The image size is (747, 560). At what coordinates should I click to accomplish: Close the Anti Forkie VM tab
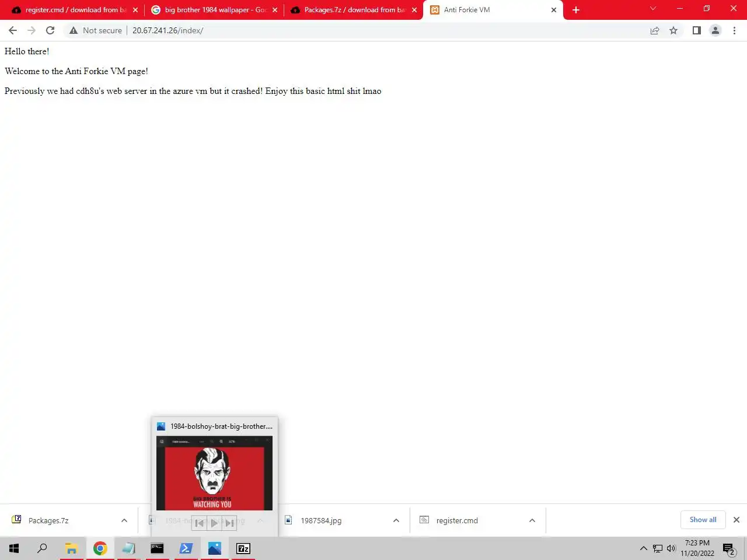click(554, 10)
